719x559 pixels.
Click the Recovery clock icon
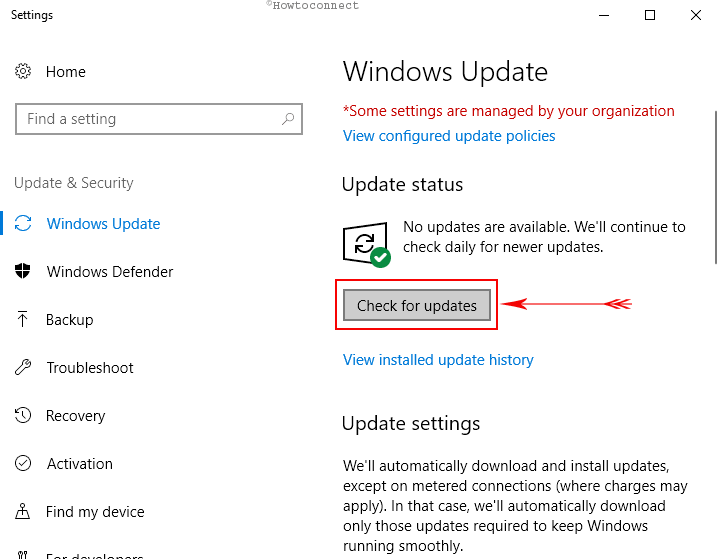22,415
